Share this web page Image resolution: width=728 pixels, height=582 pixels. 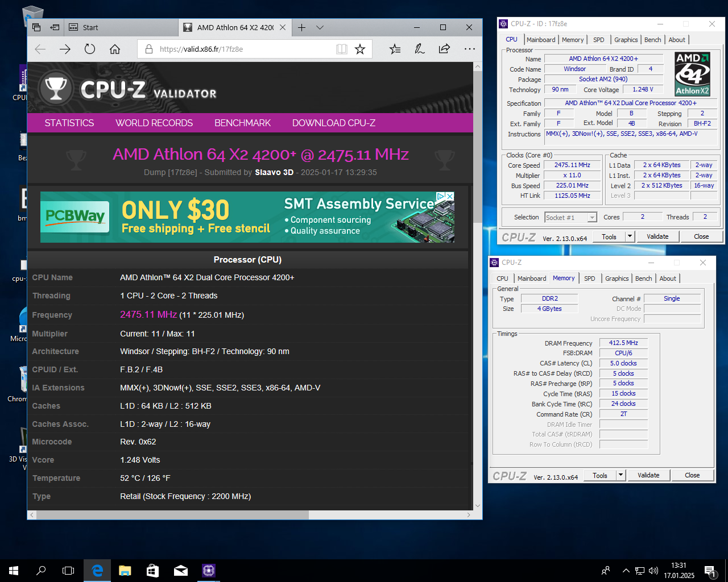click(444, 49)
